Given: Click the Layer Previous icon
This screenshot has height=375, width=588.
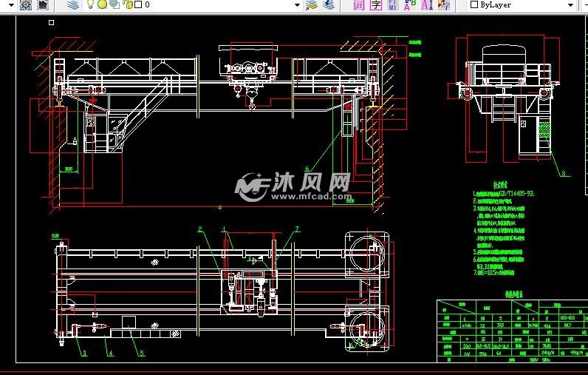Looking at the screenshot, I should 329,4.
